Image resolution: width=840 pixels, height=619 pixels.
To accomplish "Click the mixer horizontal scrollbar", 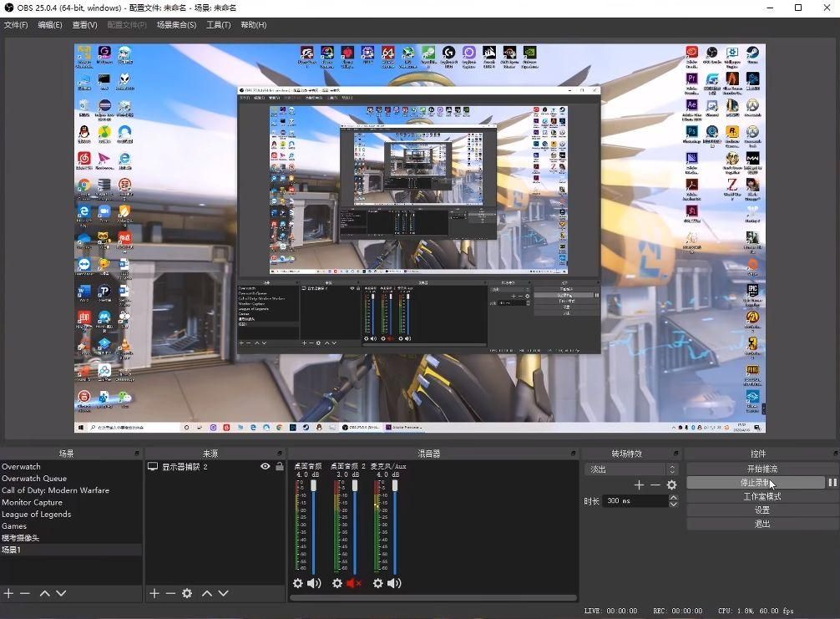I will click(433, 597).
